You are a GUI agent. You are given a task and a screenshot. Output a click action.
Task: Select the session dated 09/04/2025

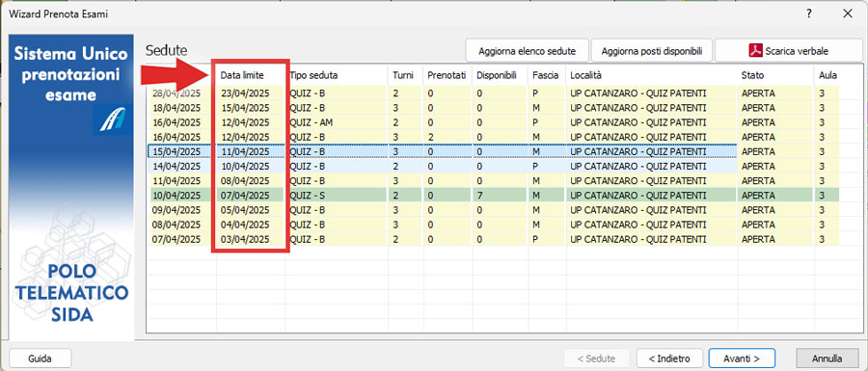[x=493, y=210]
